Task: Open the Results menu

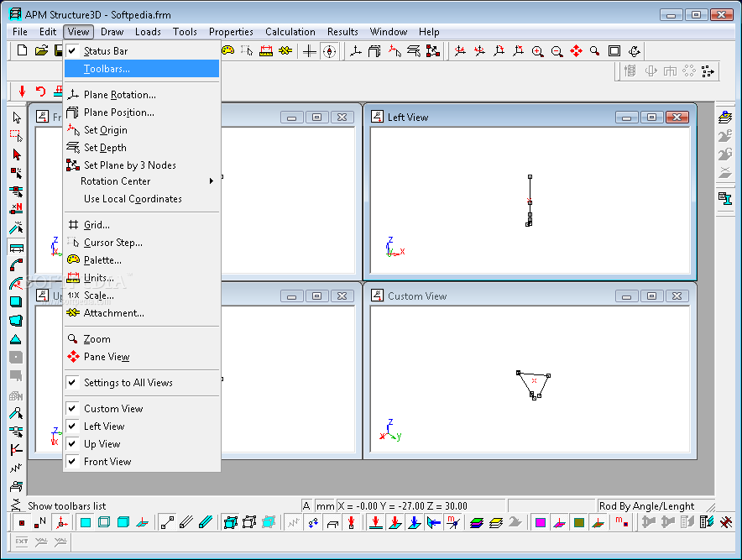Action: (342, 32)
